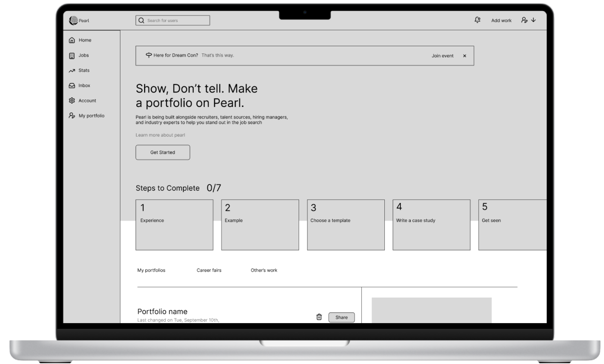Click the Pearl brand name text
Image resolution: width=604 pixels, height=364 pixels.
click(84, 21)
